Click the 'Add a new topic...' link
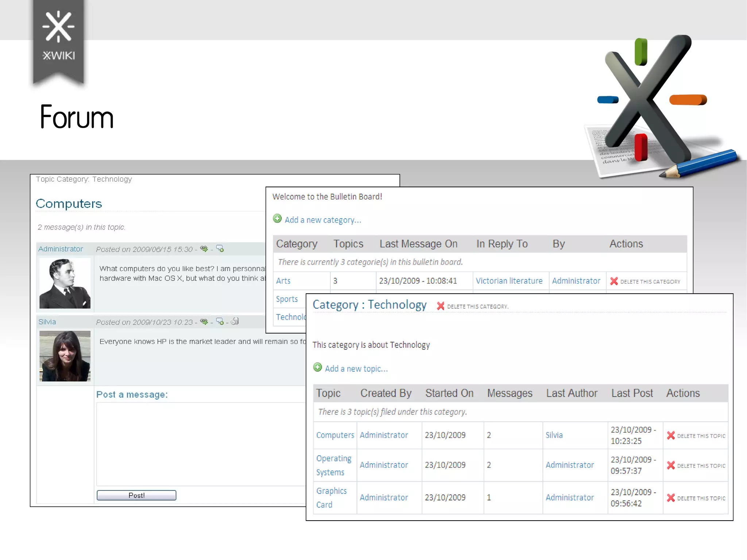The width and height of the screenshot is (747, 560). coord(356,369)
